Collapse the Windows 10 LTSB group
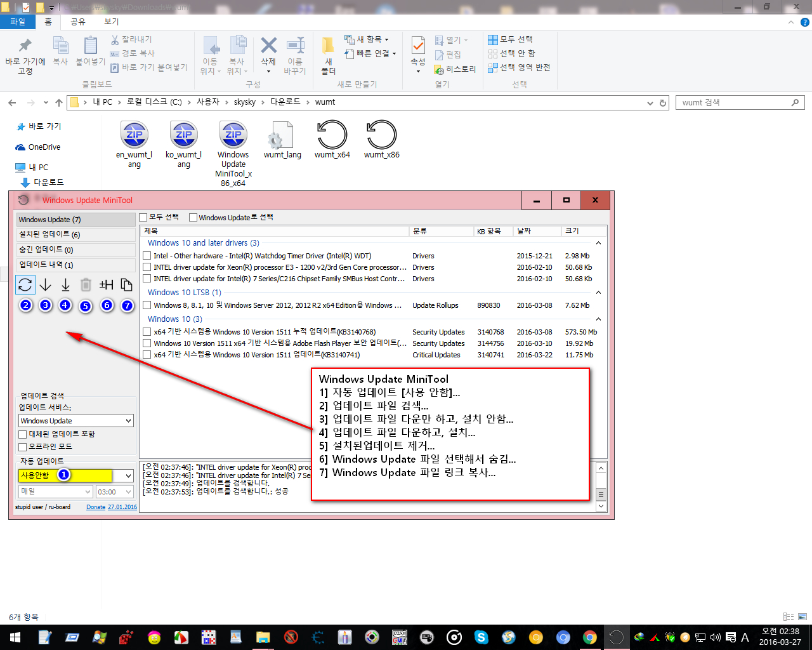Screen dimensions: 812x650 pyautogui.click(x=598, y=293)
